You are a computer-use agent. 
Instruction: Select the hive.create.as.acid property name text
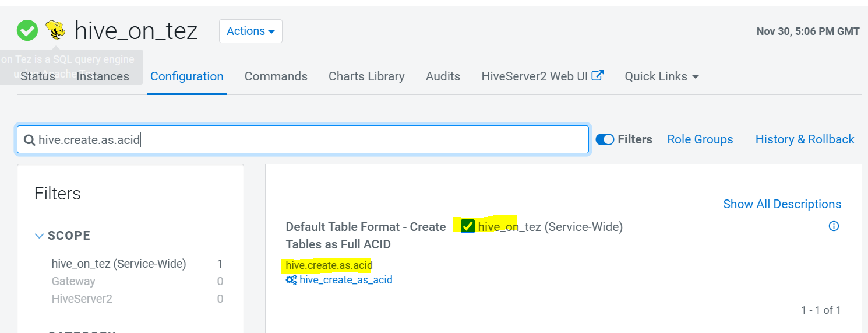329,265
